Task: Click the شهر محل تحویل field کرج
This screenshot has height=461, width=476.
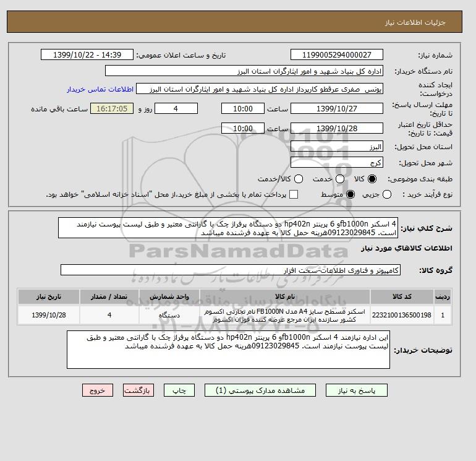Action: coord(337,162)
